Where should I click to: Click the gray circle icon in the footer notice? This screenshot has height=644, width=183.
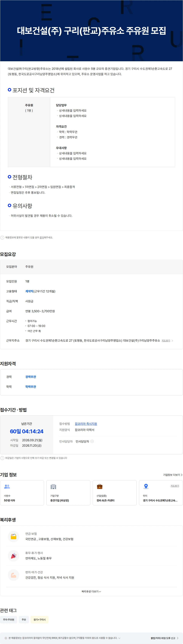click(x=6, y=638)
